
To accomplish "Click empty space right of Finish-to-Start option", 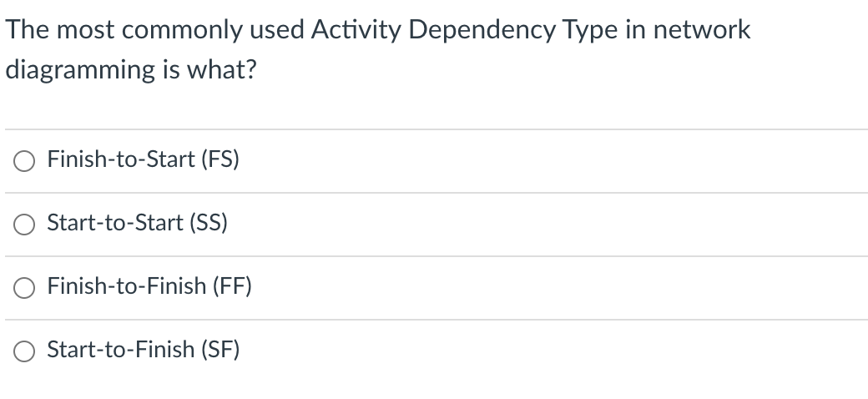I will pyautogui.click(x=553, y=161).
